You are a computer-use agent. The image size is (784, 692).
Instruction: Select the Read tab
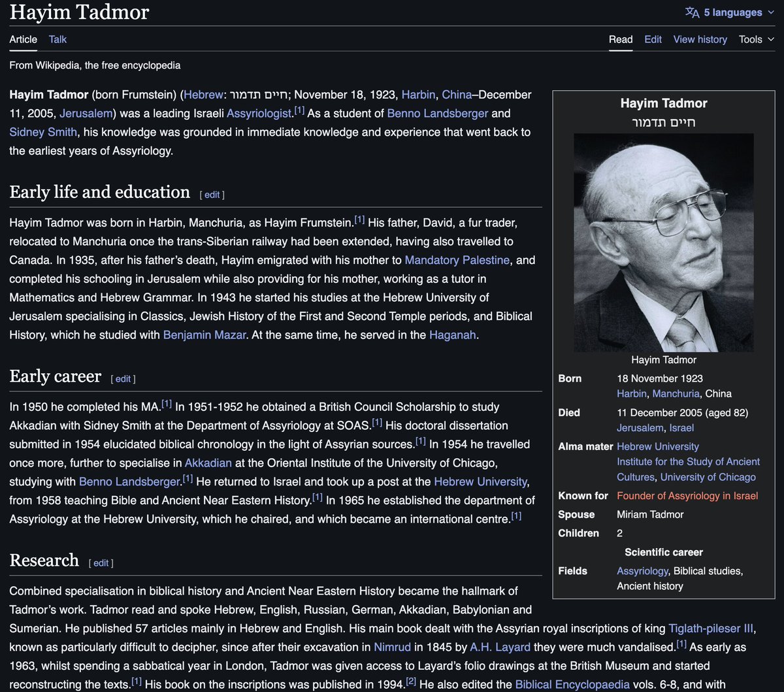tap(621, 39)
